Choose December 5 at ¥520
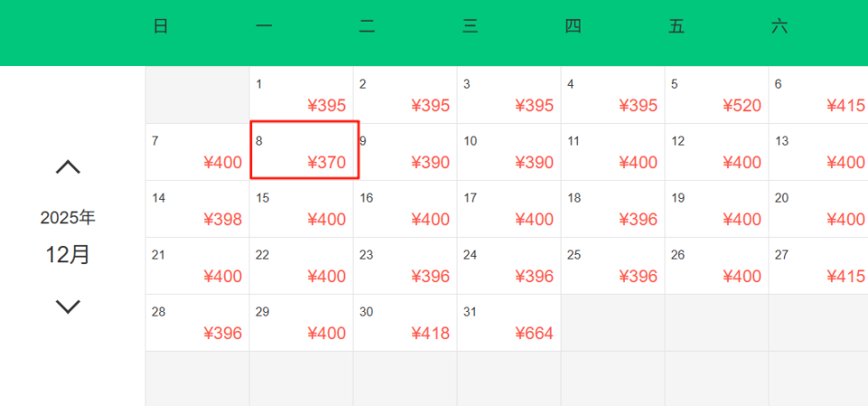 [716, 95]
